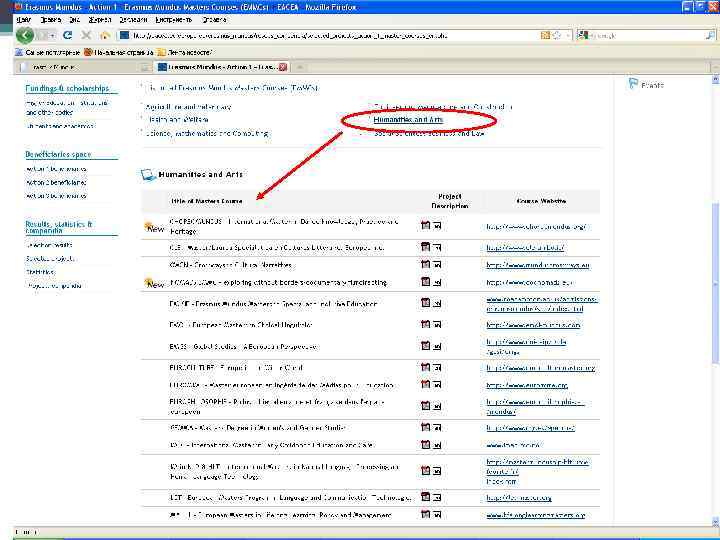Open the red PDF icon for EUROCULTURE row

(x=425, y=367)
